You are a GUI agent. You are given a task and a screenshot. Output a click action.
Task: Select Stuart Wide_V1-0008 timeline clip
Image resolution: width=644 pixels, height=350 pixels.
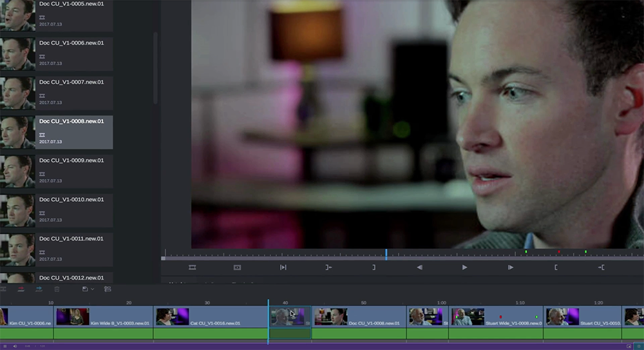pos(496,316)
